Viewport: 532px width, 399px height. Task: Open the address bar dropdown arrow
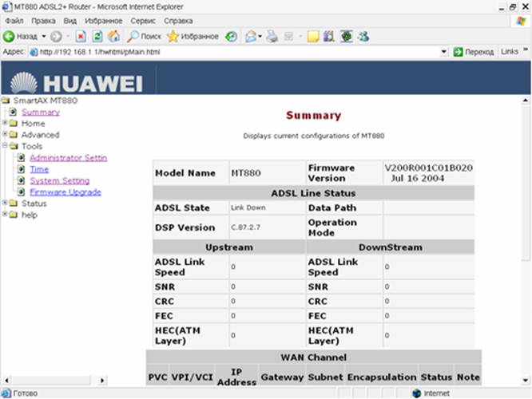[444, 52]
